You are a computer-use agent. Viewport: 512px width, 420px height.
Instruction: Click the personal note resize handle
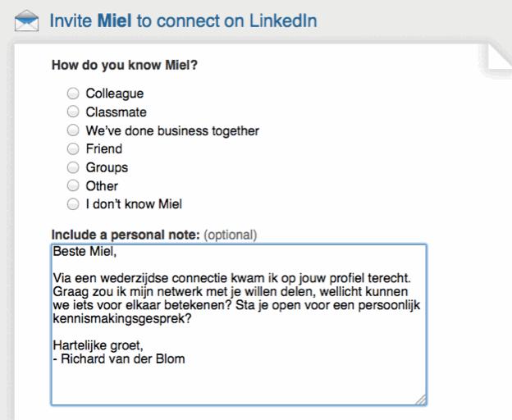coord(420,399)
